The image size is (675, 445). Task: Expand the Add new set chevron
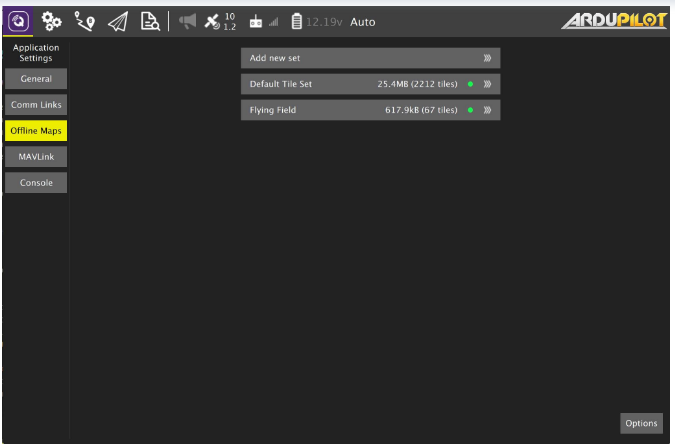tap(487, 58)
